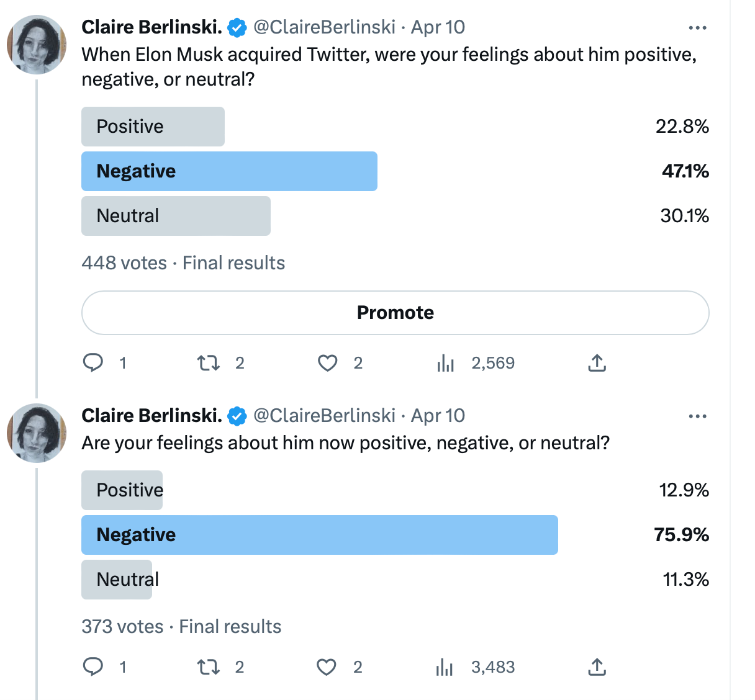Open Apr 10 timestamp of second tweet

[438, 416]
